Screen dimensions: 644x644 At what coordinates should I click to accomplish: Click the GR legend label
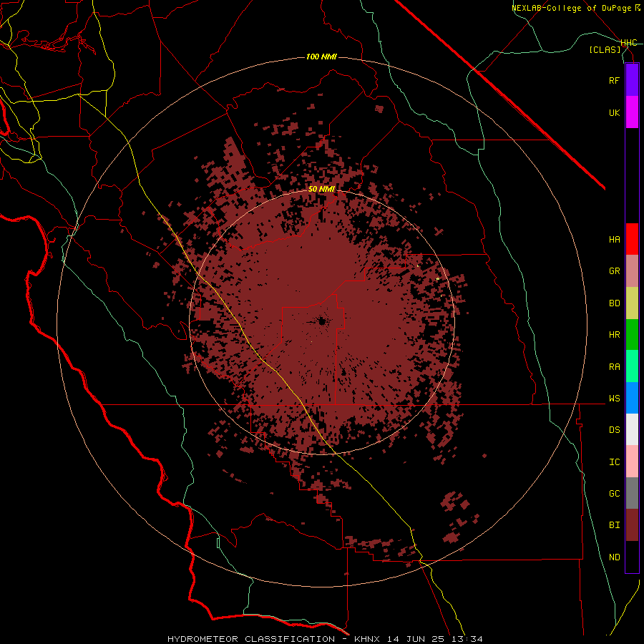(x=614, y=271)
